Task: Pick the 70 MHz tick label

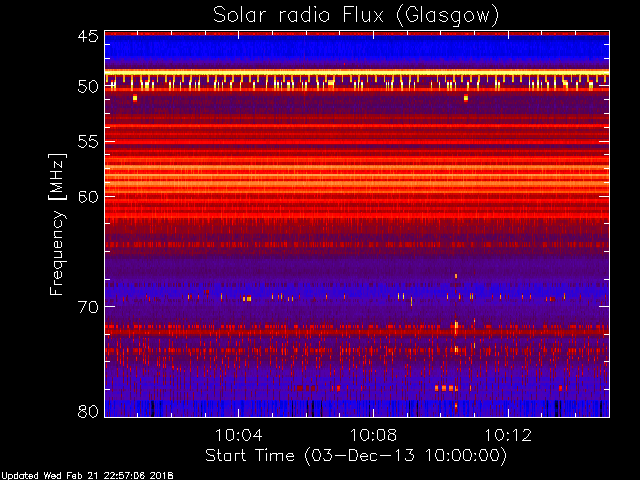Action: pyautogui.click(x=87, y=307)
